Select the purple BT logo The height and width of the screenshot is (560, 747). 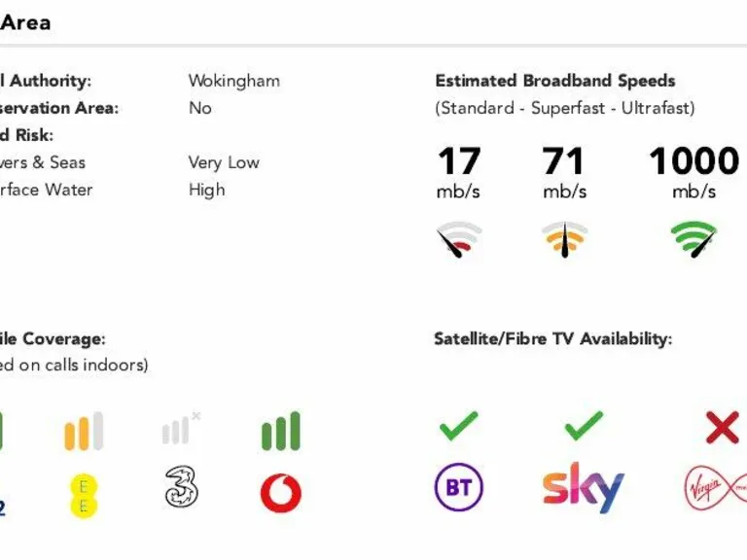(x=458, y=488)
